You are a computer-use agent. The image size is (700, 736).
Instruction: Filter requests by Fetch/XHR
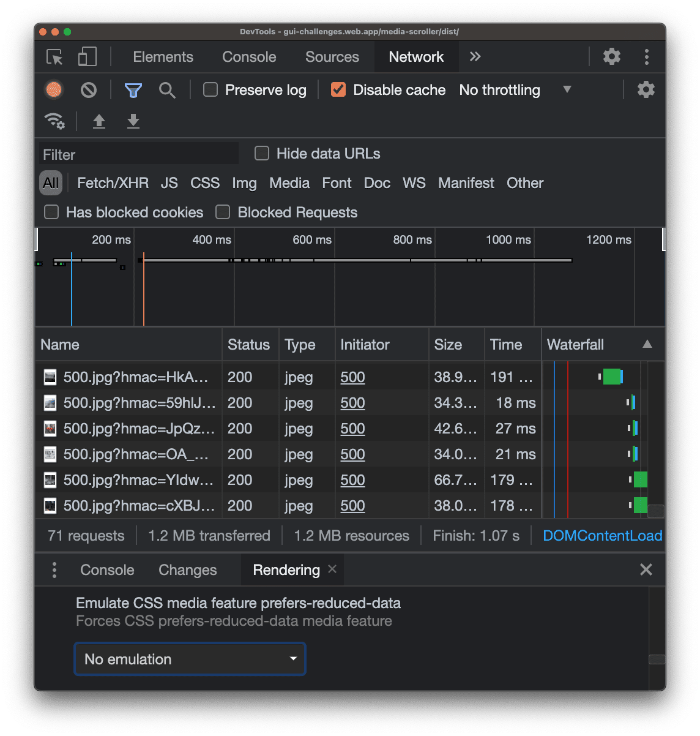click(113, 182)
